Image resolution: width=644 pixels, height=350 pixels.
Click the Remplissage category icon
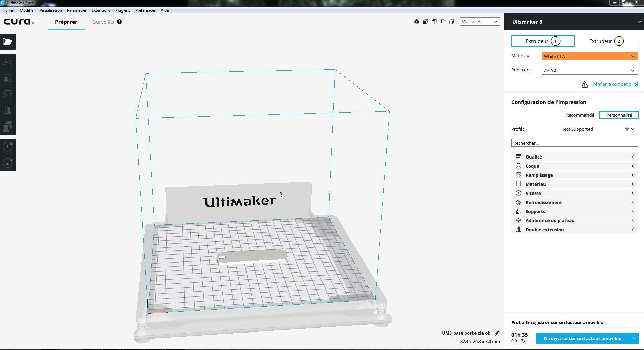pyautogui.click(x=518, y=175)
